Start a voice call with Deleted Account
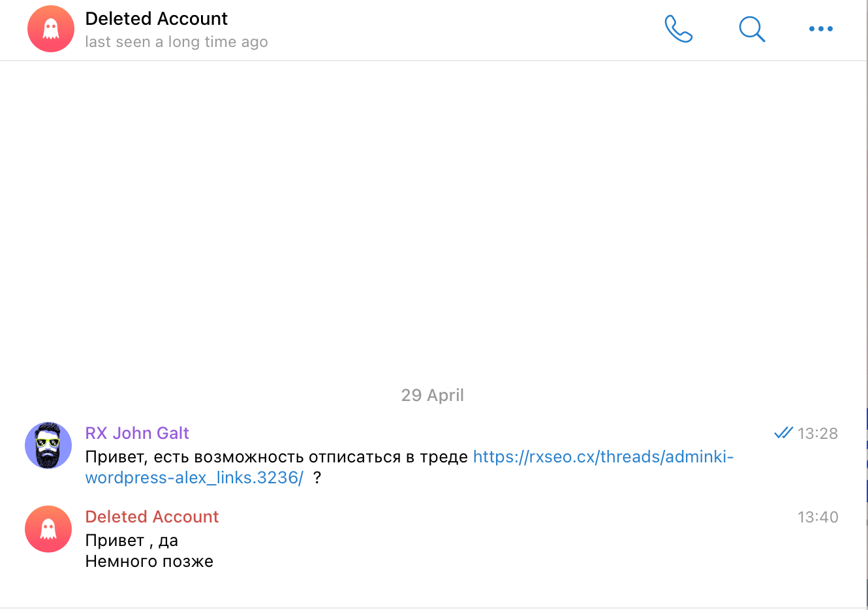 coord(679,29)
